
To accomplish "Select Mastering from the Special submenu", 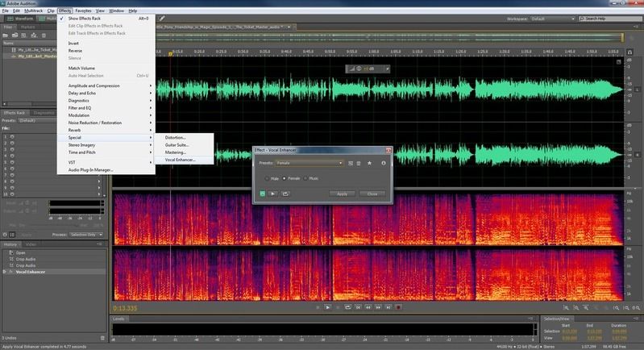I will point(184,152).
